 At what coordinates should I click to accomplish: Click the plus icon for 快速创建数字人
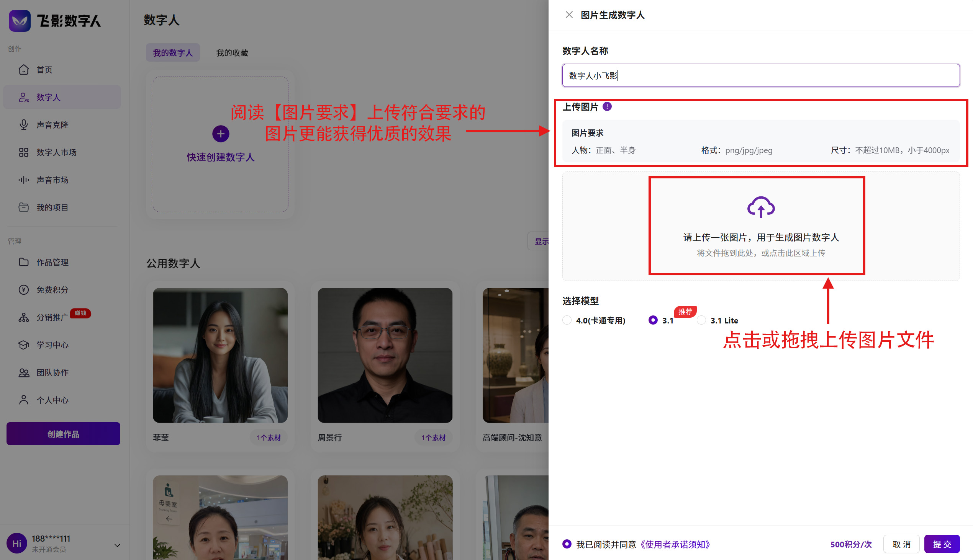221,134
